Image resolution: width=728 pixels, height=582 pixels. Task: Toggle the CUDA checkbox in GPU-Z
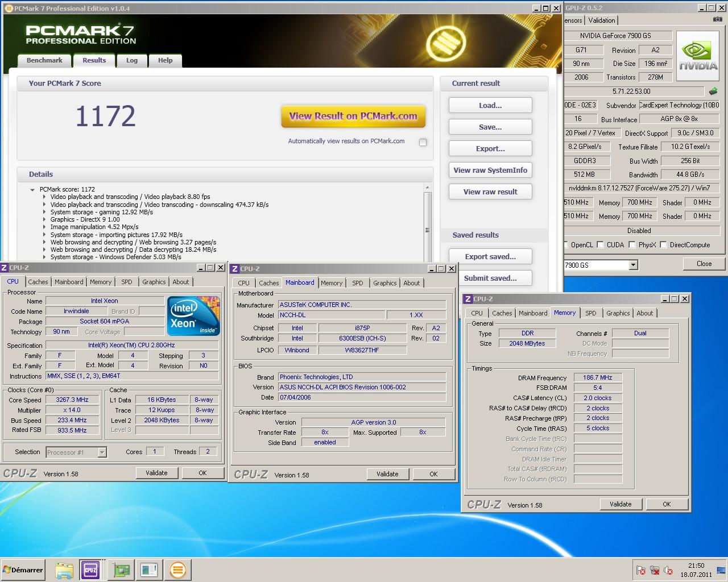click(x=601, y=245)
